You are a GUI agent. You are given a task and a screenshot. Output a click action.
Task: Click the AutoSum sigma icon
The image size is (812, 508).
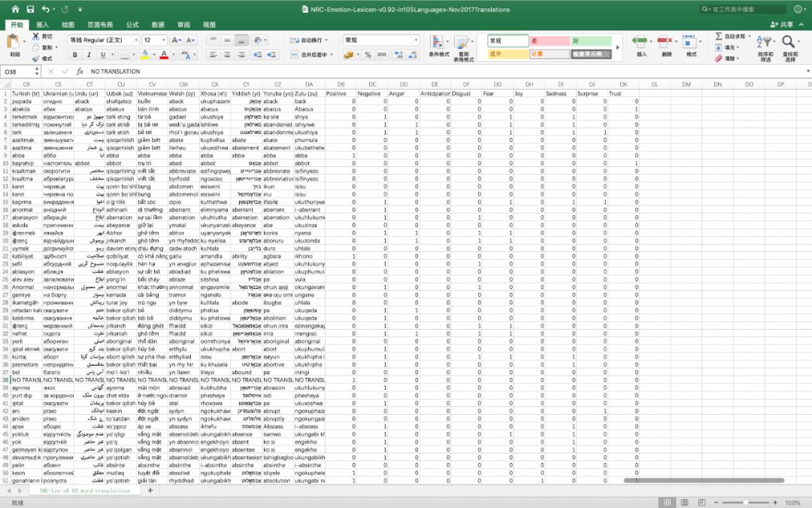tap(719, 36)
